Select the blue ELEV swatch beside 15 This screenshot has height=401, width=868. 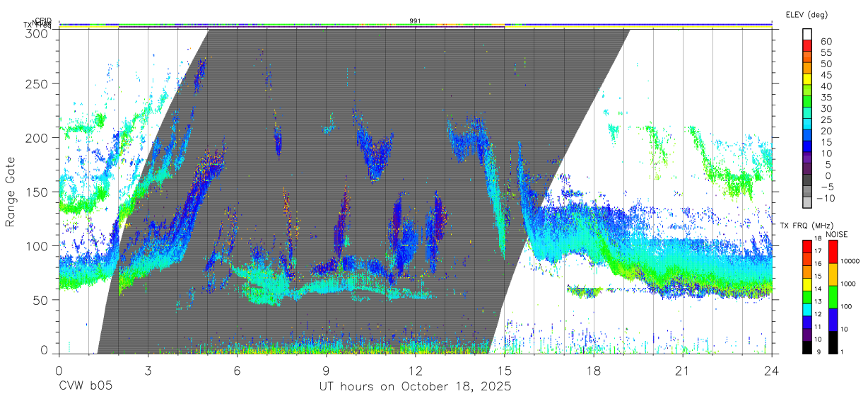(x=807, y=147)
